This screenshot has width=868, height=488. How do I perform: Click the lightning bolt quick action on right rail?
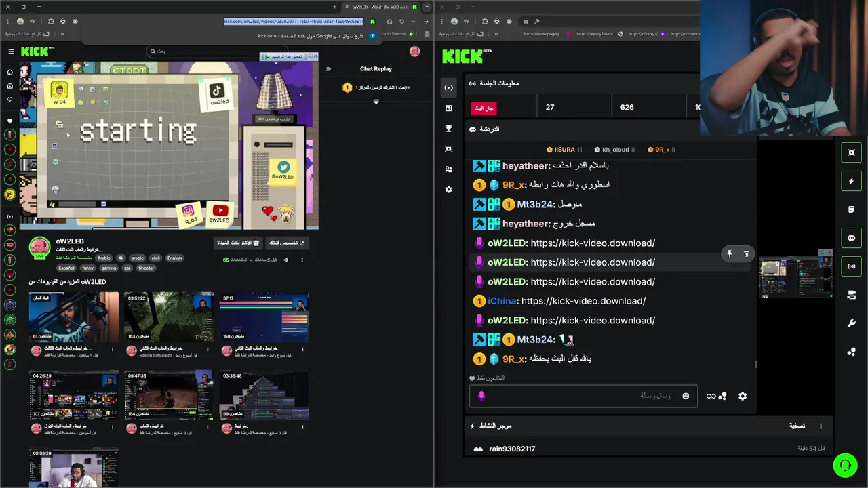[x=851, y=181]
